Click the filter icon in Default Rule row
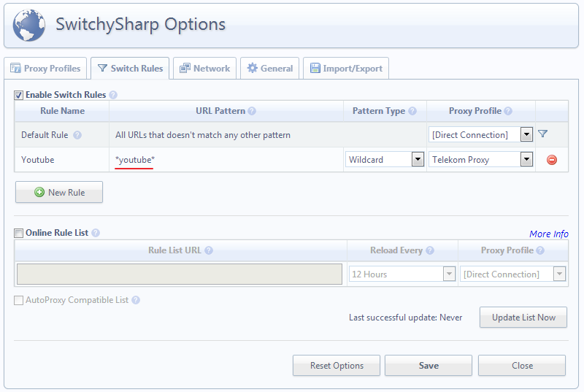584x392 pixels. point(542,134)
